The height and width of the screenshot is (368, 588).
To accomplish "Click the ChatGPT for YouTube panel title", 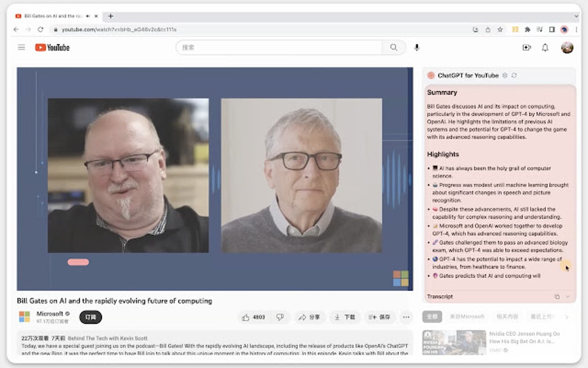I will click(x=468, y=76).
